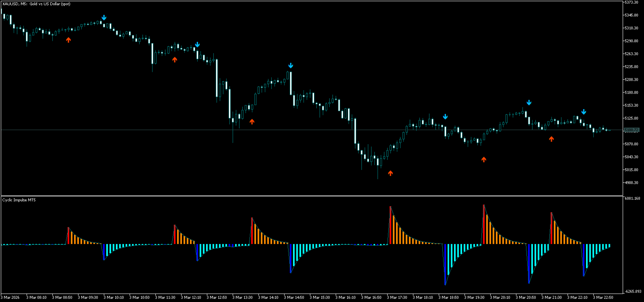This screenshot has height=302, width=644.
Task: Select the 5043.30 price level label
Action: [x=631, y=157]
